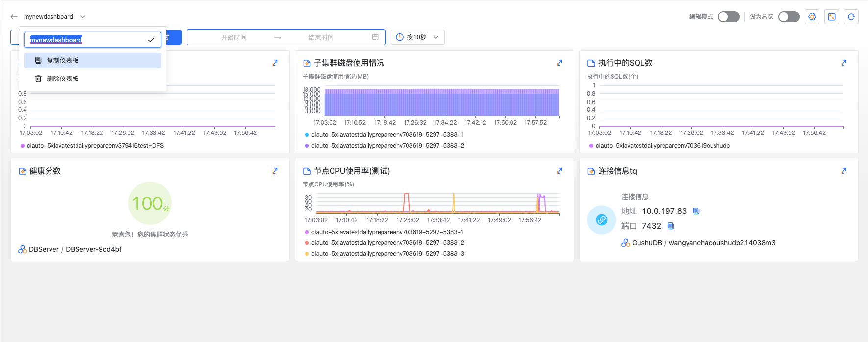This screenshot has height=342, width=868.
Task: Click the fullscreen layout icon at top right
Action: pos(832,17)
